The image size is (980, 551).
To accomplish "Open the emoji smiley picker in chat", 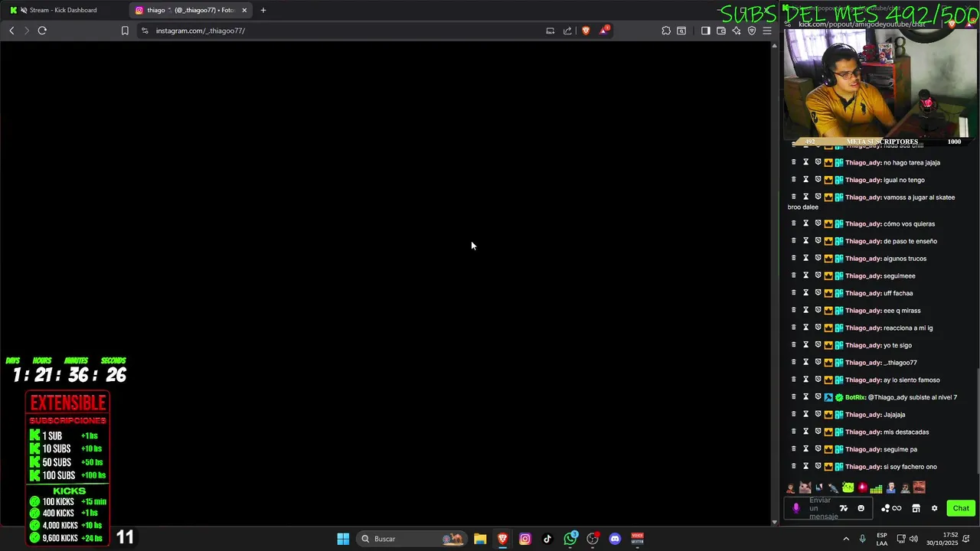I will (x=861, y=508).
